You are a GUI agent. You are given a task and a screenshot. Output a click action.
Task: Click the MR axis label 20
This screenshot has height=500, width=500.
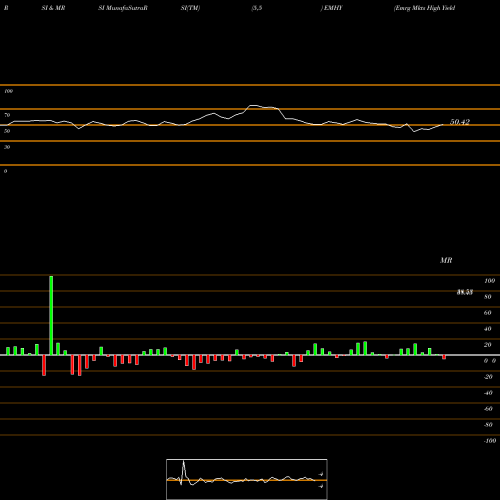(487, 345)
